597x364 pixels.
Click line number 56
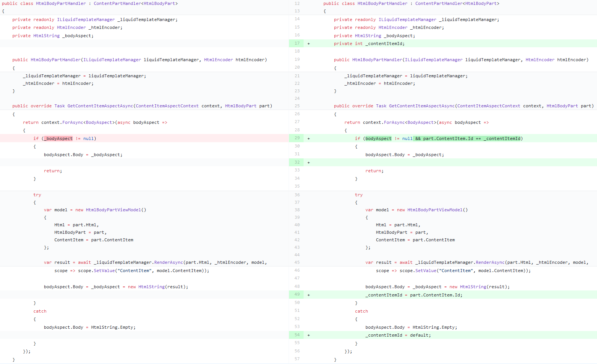[297, 351]
